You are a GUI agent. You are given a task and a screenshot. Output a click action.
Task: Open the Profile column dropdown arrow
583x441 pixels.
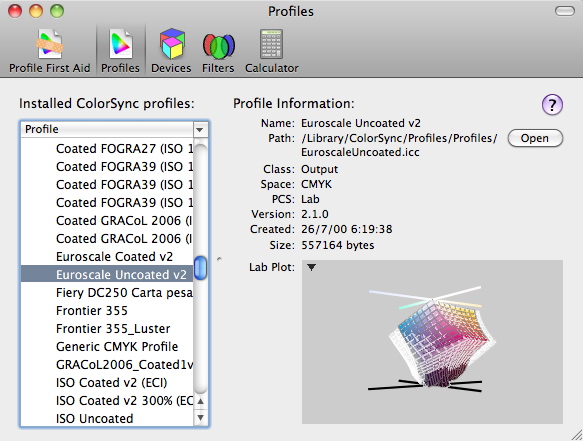pyautogui.click(x=200, y=130)
